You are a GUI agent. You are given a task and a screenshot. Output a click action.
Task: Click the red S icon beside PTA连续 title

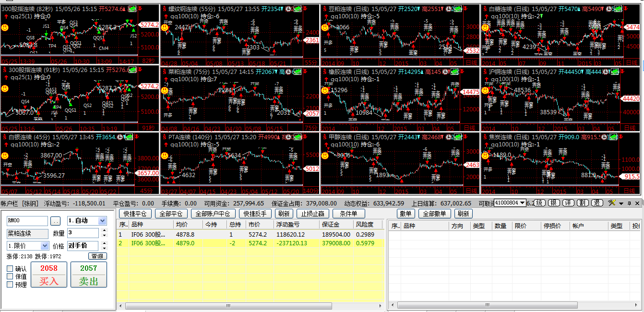tap(164, 137)
